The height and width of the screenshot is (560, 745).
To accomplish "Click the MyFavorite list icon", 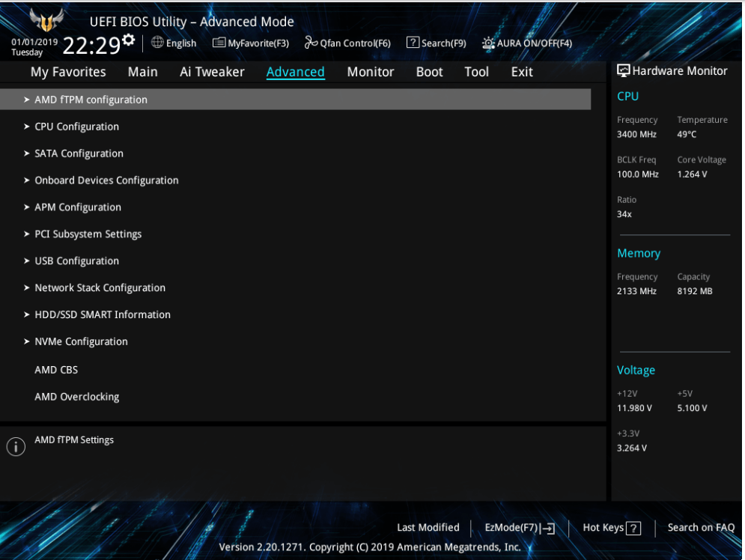I will [219, 43].
